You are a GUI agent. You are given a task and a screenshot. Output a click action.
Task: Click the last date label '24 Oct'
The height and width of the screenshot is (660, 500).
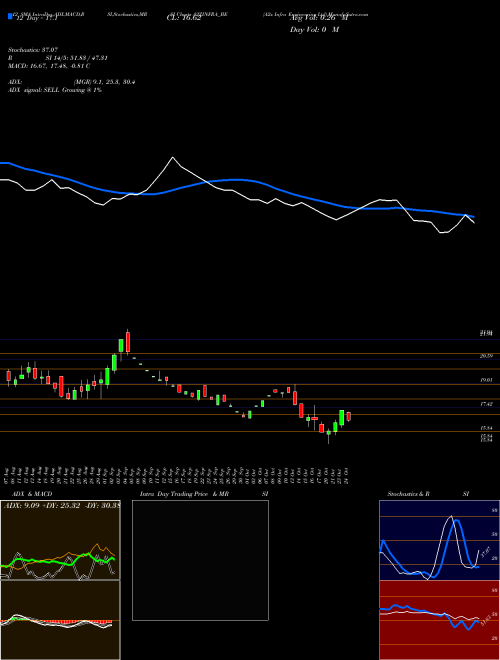tap(348, 474)
